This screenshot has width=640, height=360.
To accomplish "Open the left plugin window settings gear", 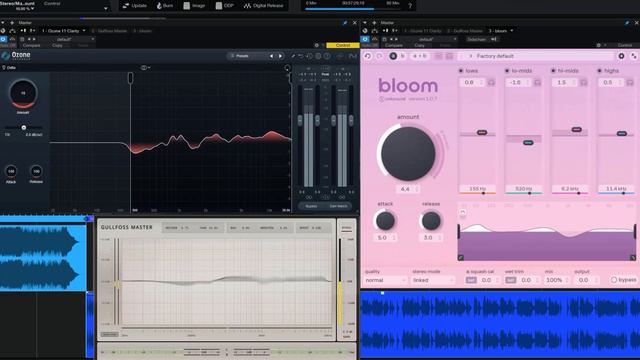I will pos(317,45).
